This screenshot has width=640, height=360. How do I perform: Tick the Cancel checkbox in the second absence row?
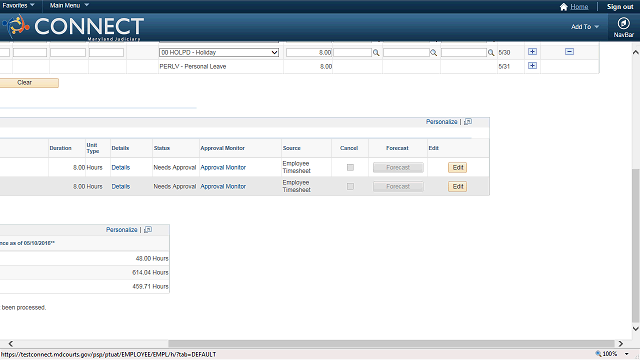tap(350, 187)
